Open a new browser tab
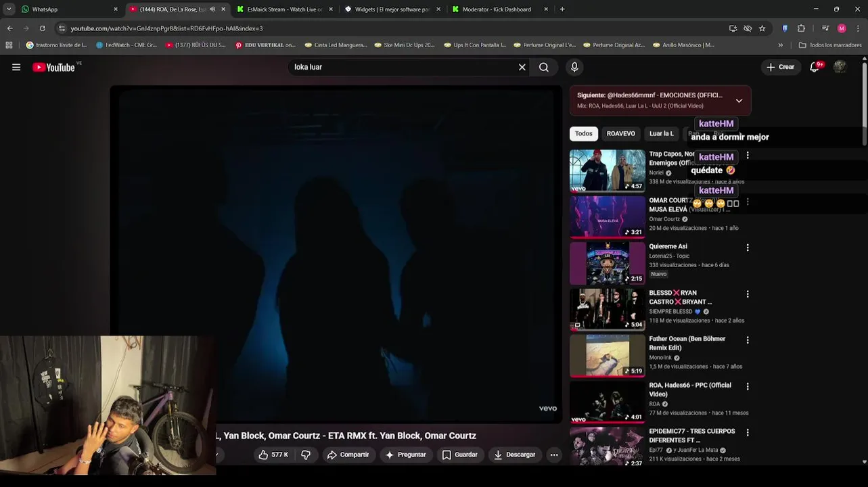The width and height of the screenshot is (868, 487). 562,9
